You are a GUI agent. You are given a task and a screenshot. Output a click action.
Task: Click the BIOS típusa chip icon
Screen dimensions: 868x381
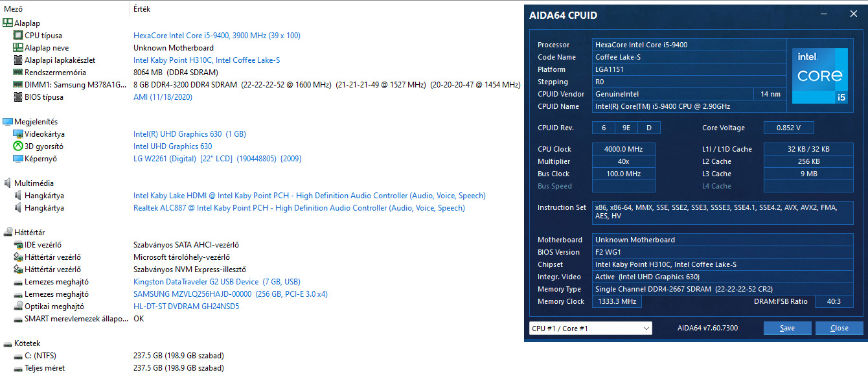click(x=18, y=97)
